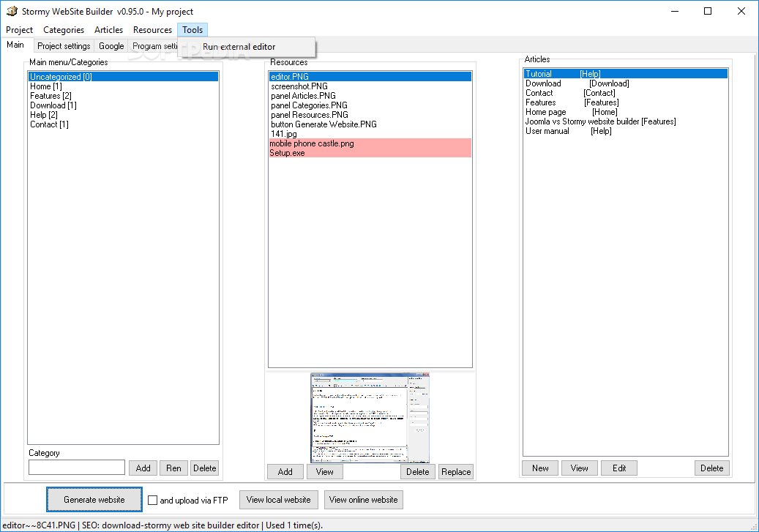Image resolution: width=759 pixels, height=532 pixels.
Task: Close the Stormy WebSite Builder window
Action: [741, 11]
